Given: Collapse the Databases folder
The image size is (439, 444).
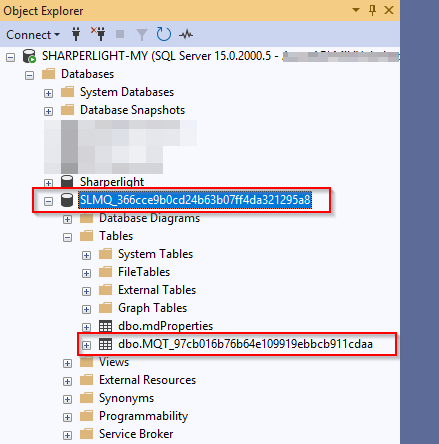Looking at the screenshot, I should click(29, 75).
